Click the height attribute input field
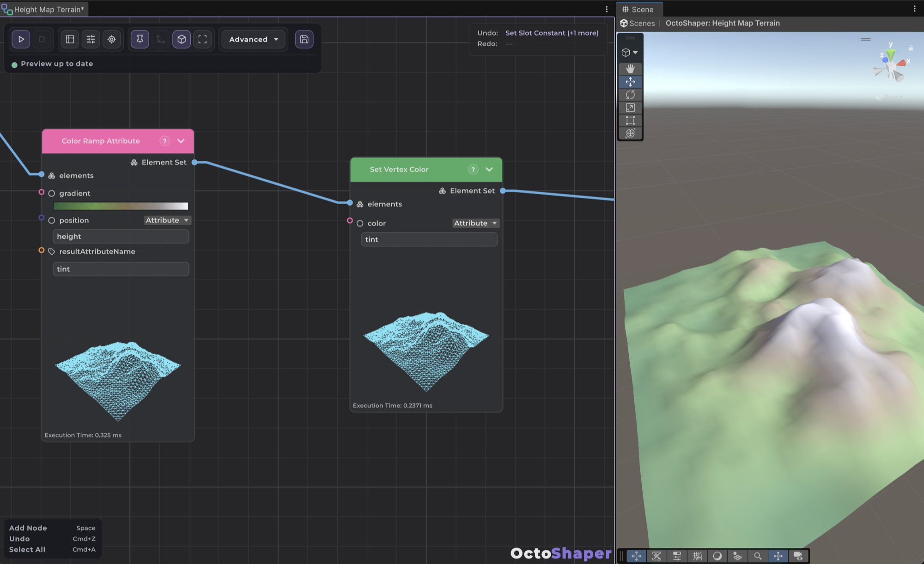 point(121,237)
